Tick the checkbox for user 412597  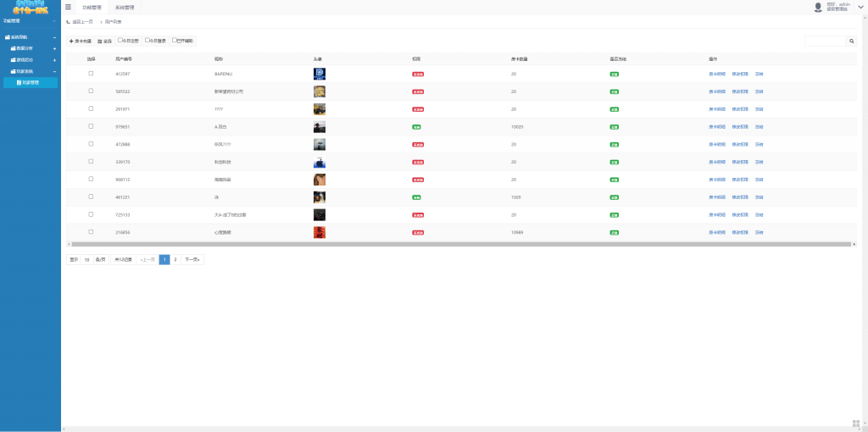click(x=91, y=74)
